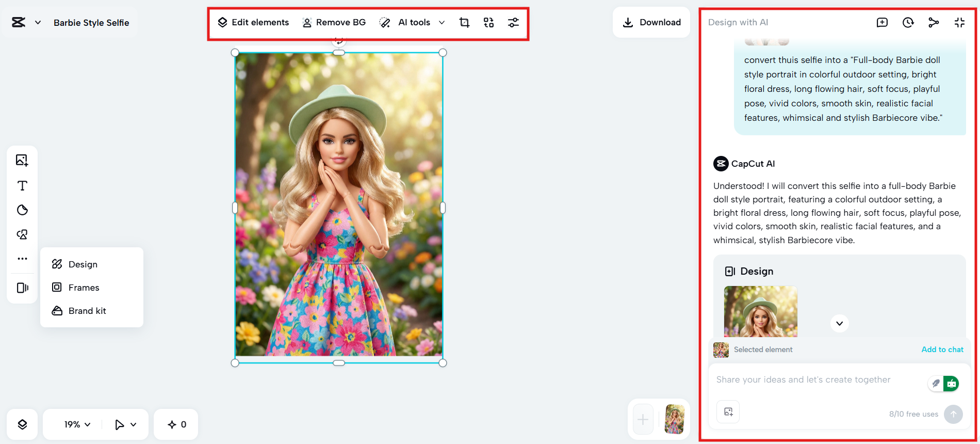Expand the AI tools dropdown chevron

point(442,23)
